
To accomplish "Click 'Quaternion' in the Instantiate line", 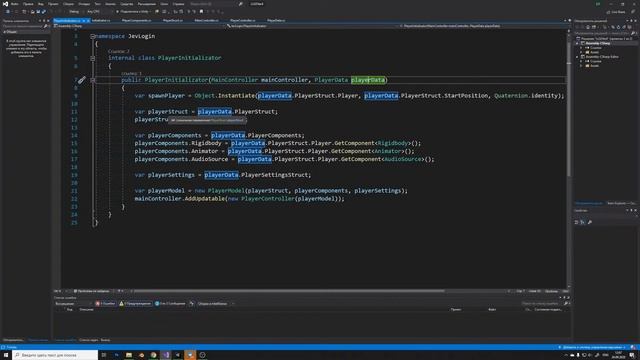I will pos(511,96).
